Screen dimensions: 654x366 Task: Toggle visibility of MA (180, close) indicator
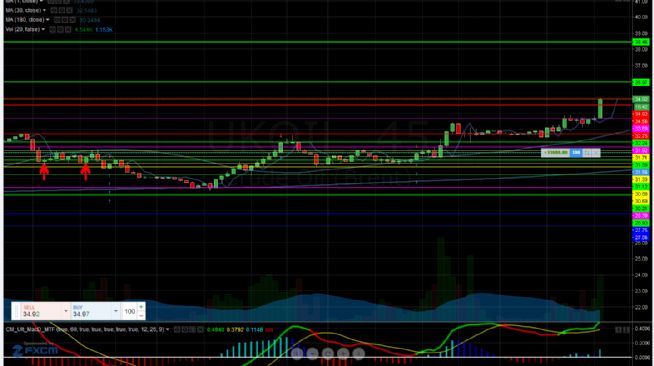click(56, 20)
